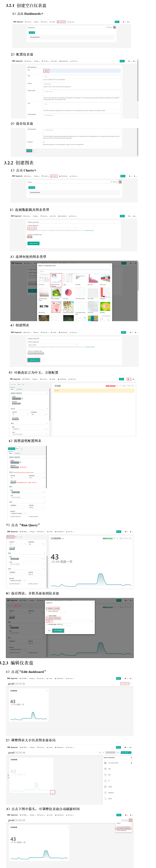Select do-not-add-to-dashboard radio in save dialog
The image size is (156, 868).
pyautogui.click(x=47, y=616)
